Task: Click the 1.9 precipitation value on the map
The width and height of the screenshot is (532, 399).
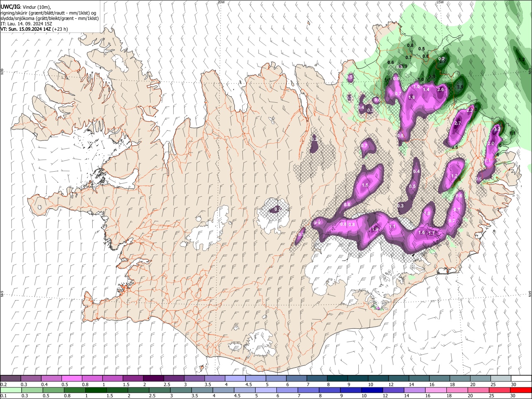Action: [x=375, y=229]
